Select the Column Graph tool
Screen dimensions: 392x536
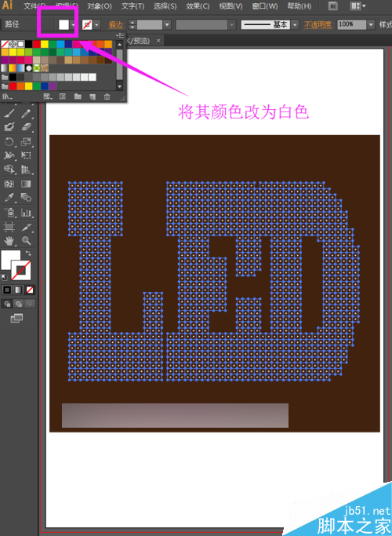point(27,213)
